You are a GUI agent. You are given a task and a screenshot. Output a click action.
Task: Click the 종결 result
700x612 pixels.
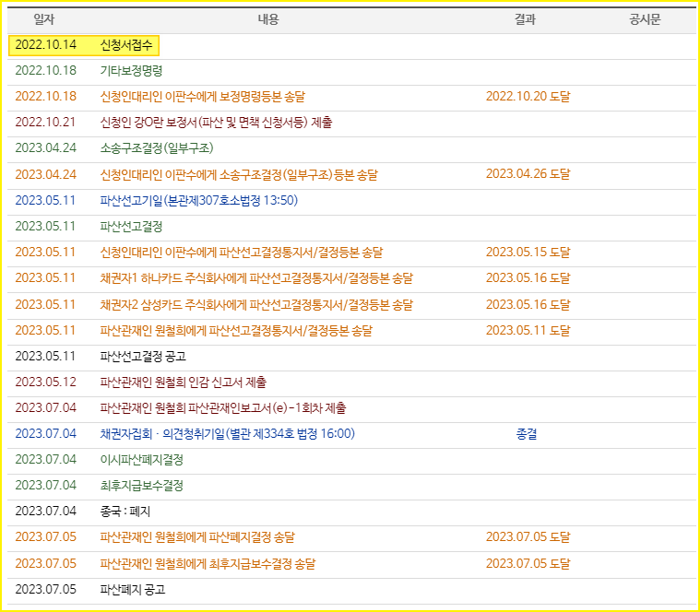527,434
